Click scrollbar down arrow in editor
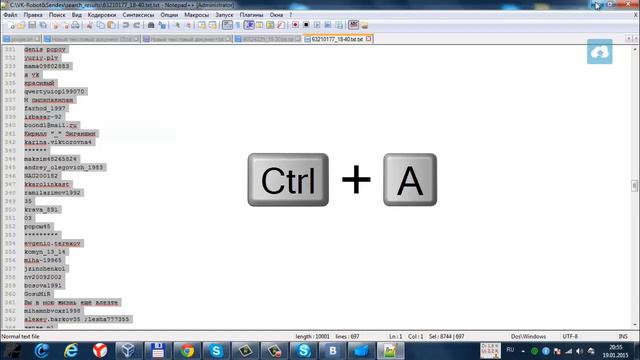 (x=635, y=325)
